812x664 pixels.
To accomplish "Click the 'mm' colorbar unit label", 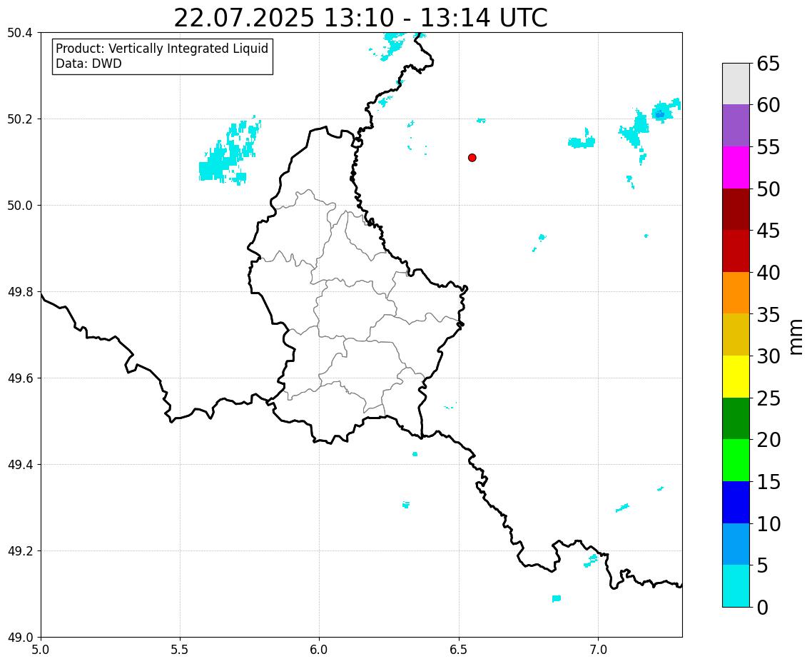I will [x=796, y=338].
